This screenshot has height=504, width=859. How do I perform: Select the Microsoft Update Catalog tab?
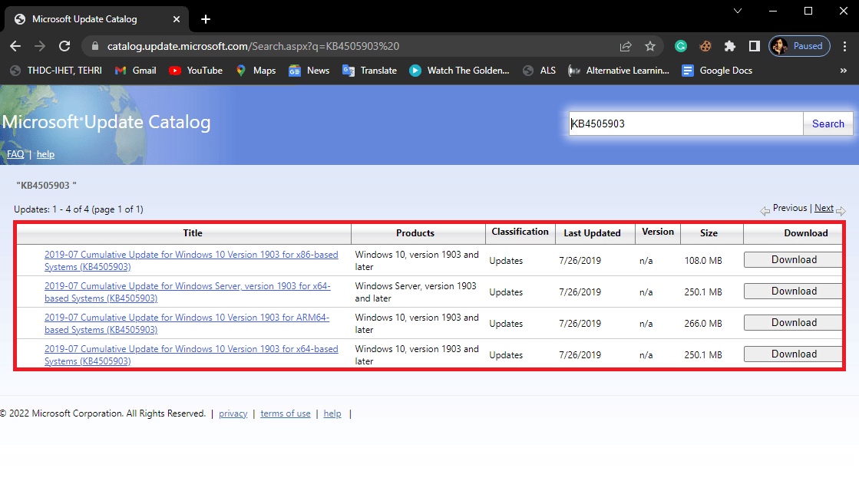[x=97, y=19]
